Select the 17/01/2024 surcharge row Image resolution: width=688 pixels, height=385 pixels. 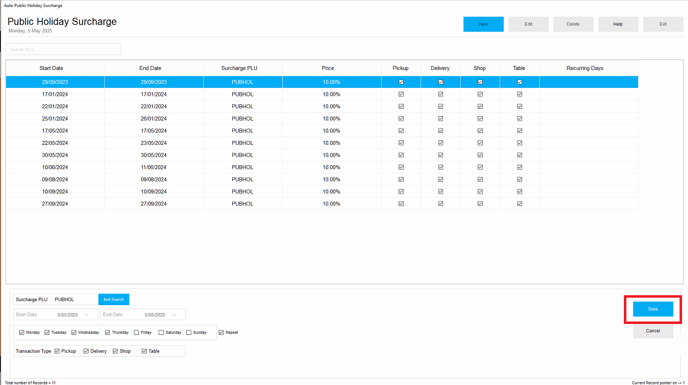click(322, 94)
